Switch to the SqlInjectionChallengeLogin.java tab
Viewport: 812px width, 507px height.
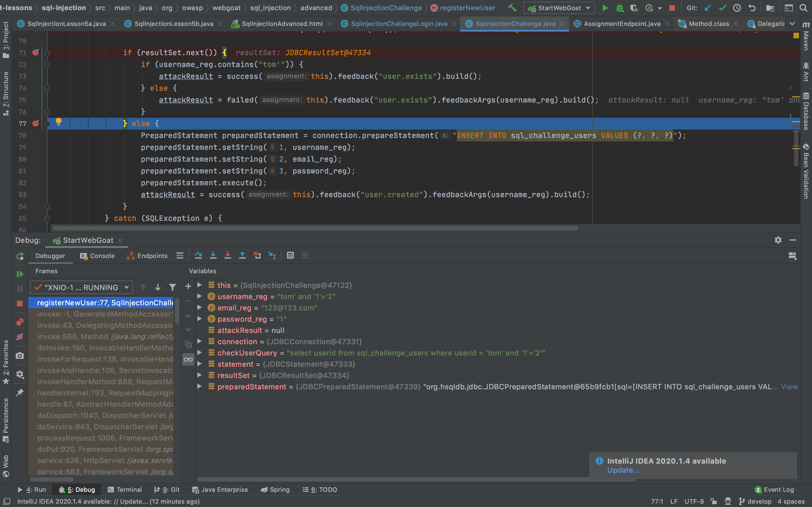pyautogui.click(x=399, y=24)
